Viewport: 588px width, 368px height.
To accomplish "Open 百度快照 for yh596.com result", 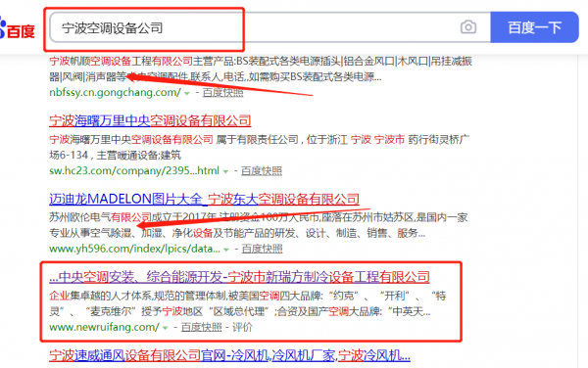I will pyautogui.click(x=262, y=249).
